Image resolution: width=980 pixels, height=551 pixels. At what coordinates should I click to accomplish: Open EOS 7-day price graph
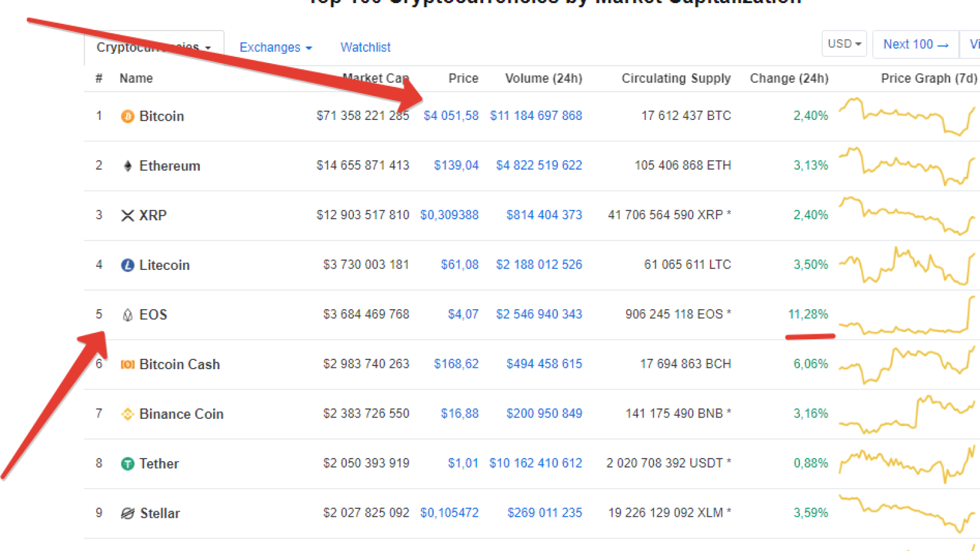907,315
